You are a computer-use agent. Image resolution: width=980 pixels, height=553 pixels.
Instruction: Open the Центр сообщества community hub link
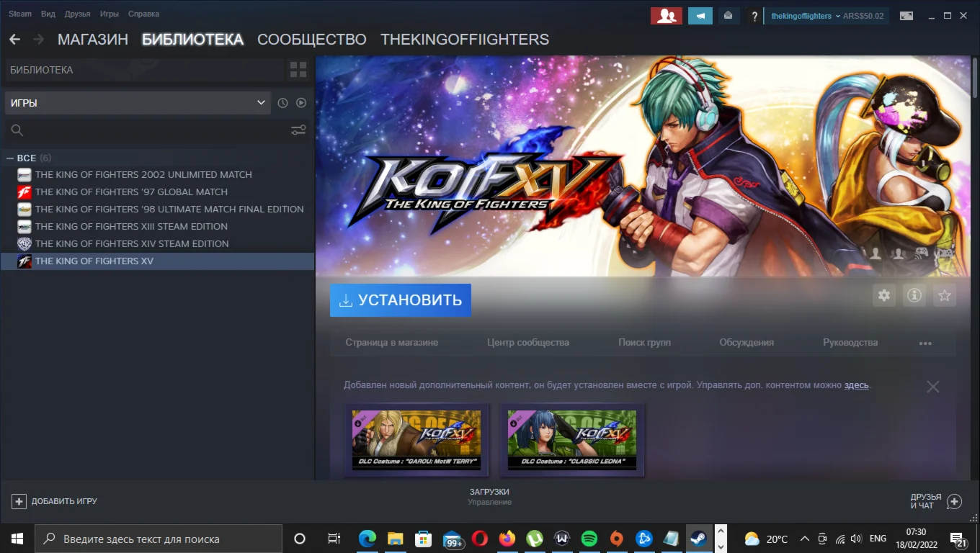528,343
